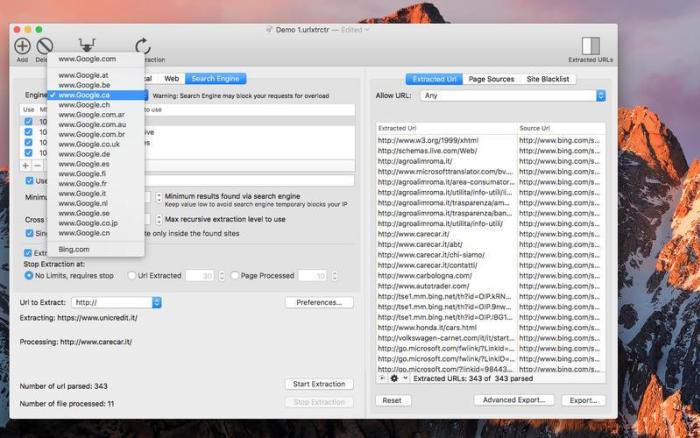
Task: Click the minus button under the keyword table
Action: (x=38, y=166)
